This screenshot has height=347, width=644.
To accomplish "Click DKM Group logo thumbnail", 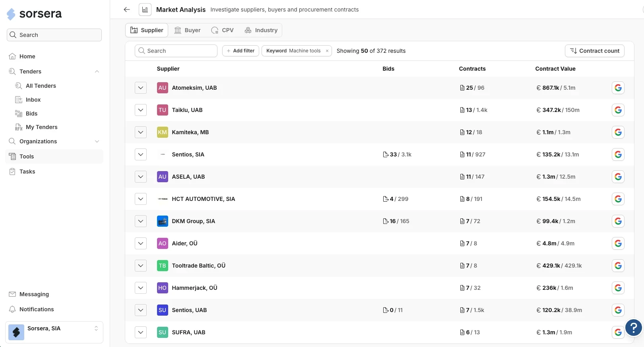I will pos(162,221).
